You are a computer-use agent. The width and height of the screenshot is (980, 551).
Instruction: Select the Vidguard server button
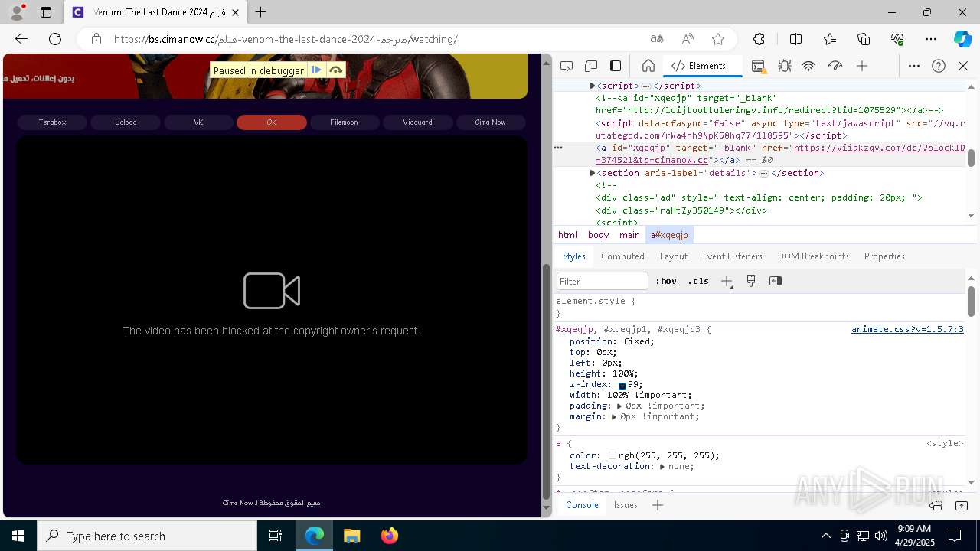[x=417, y=122]
